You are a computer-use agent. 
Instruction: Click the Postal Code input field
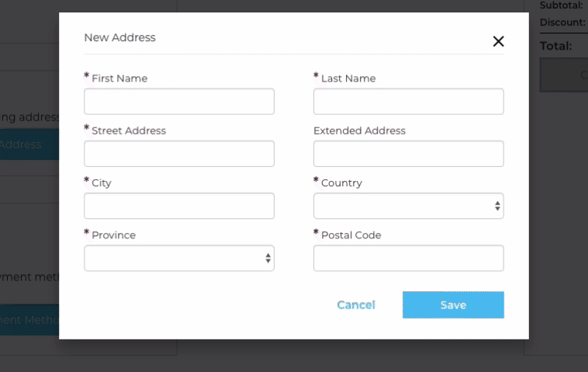click(409, 258)
